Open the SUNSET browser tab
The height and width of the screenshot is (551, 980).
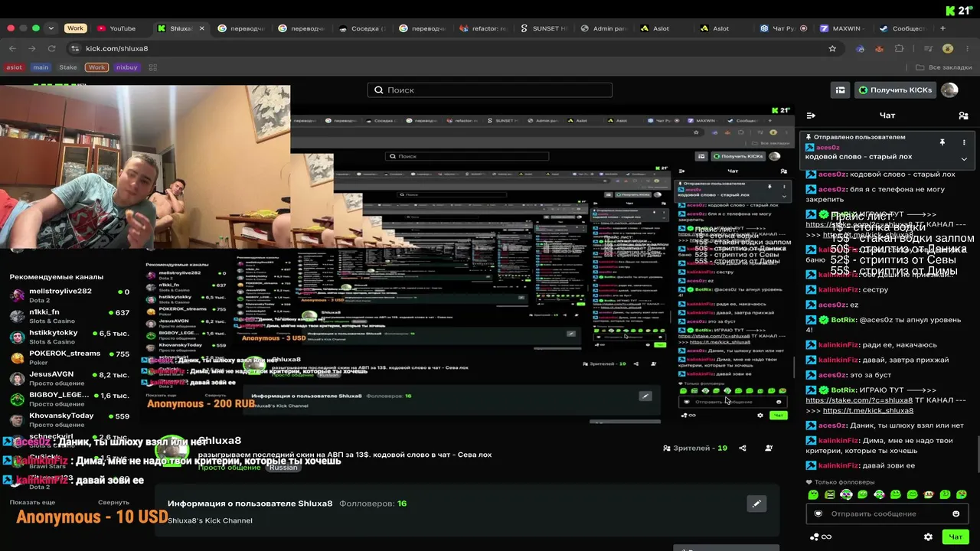(544, 28)
